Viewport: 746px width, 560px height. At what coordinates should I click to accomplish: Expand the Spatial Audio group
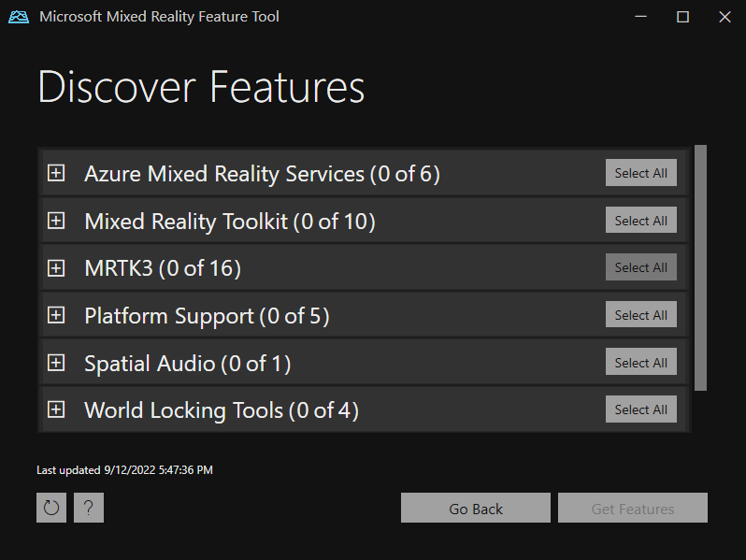pos(56,363)
